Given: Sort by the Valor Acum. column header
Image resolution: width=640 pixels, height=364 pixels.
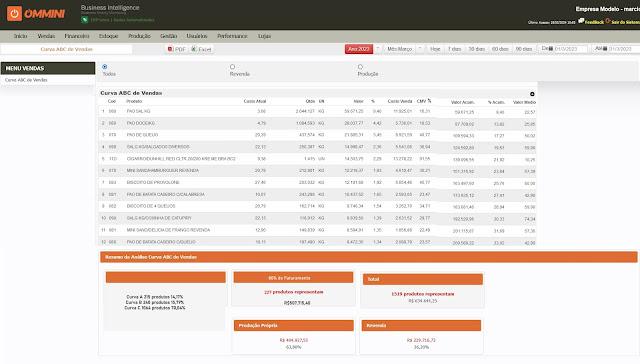Looking at the screenshot, I should 462,102.
